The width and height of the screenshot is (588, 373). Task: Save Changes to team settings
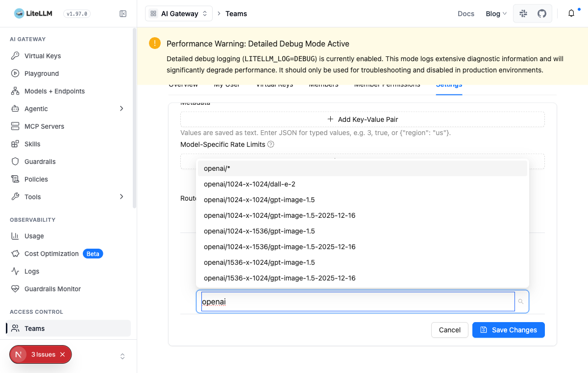click(x=509, y=330)
